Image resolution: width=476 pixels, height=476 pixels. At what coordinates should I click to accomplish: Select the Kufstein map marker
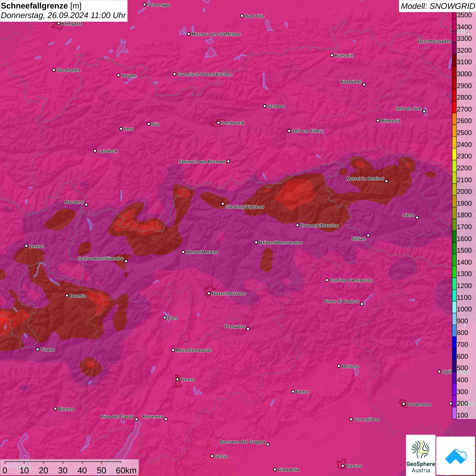[x=332, y=55]
